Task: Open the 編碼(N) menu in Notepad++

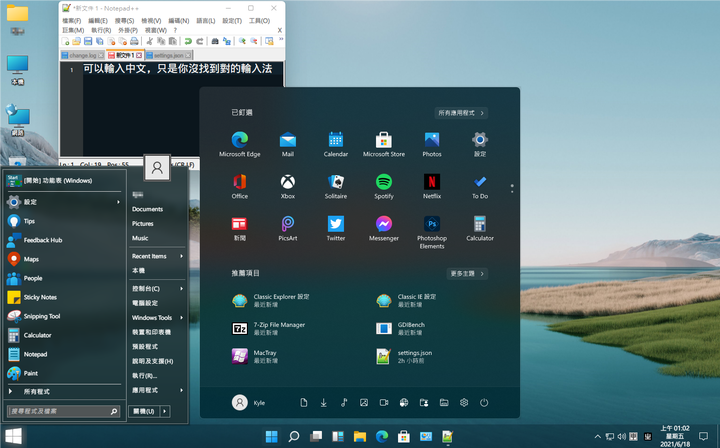Action: [x=179, y=21]
